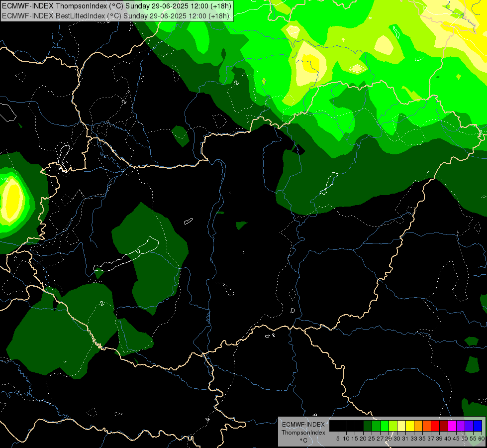Click the legend tick label "60"
The height and width of the screenshot is (448, 487).
481,439
